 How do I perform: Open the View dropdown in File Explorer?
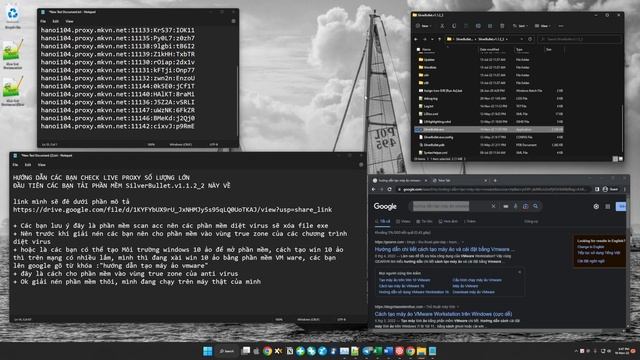pyautogui.click(x=542, y=26)
